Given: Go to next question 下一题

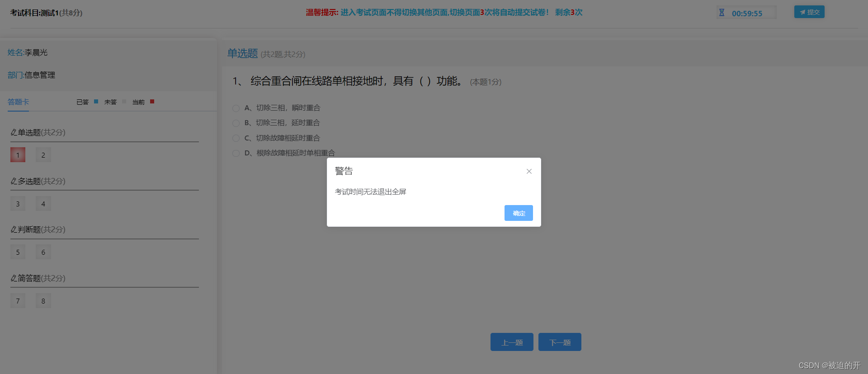Looking at the screenshot, I should tap(560, 342).
